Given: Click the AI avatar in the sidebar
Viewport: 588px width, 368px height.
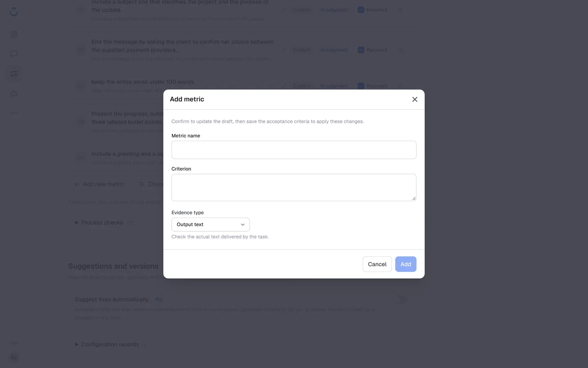Looking at the screenshot, I should pos(14,357).
